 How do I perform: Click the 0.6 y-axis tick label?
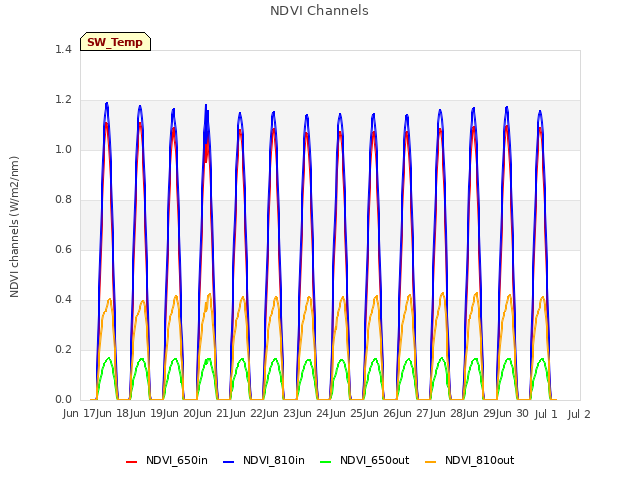(x=63, y=249)
